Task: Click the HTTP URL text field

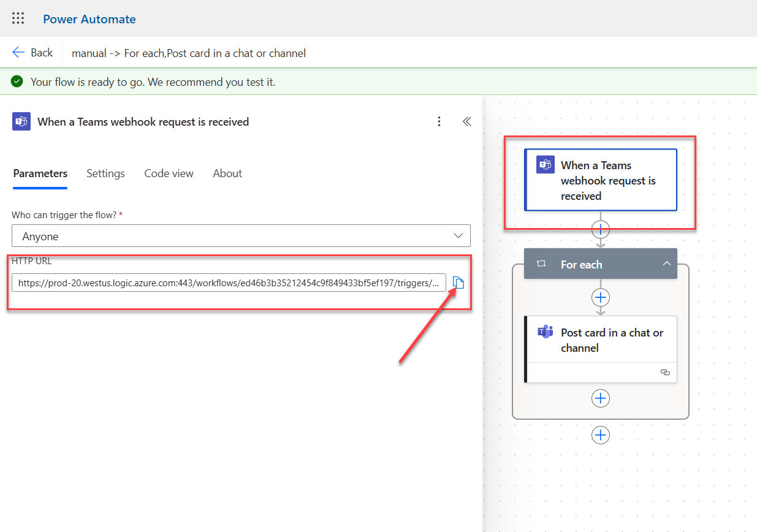Action: tap(229, 283)
